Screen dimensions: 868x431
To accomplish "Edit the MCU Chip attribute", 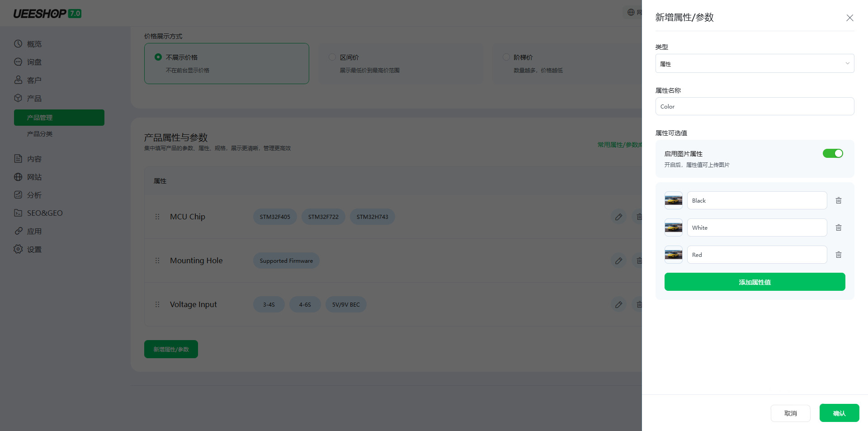I will (618, 217).
